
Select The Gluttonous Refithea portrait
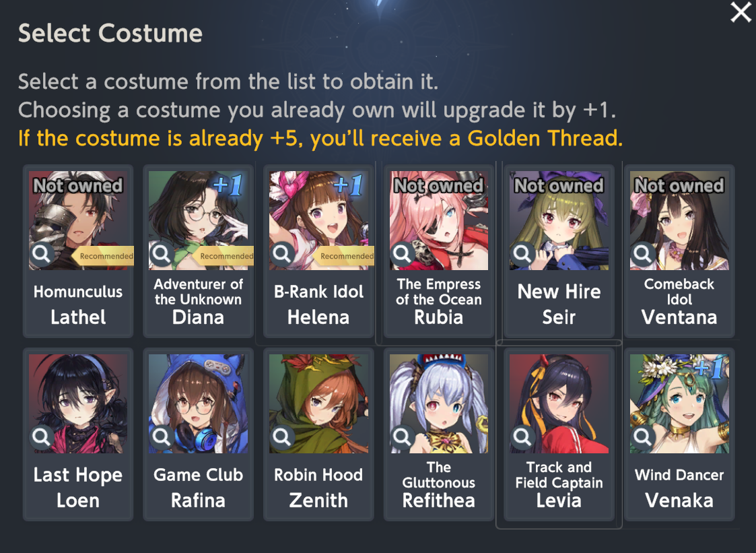439,404
